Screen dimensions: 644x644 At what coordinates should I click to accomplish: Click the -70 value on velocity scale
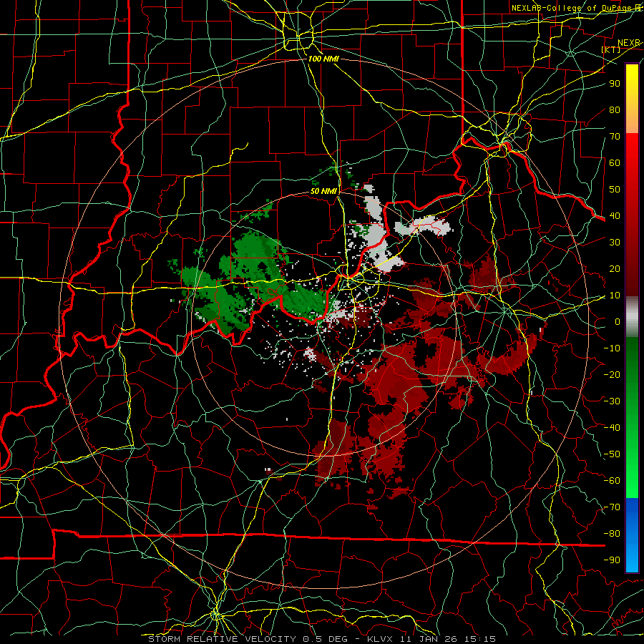612,507
